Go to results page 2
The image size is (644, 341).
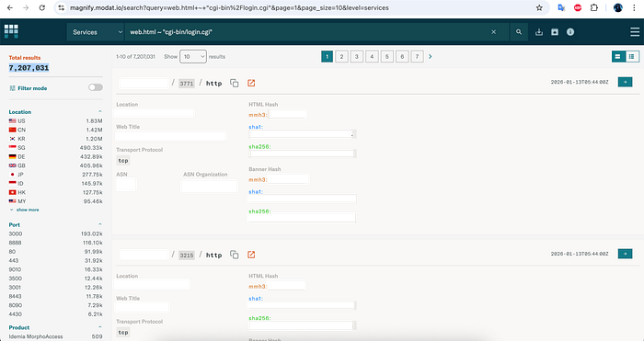click(341, 57)
